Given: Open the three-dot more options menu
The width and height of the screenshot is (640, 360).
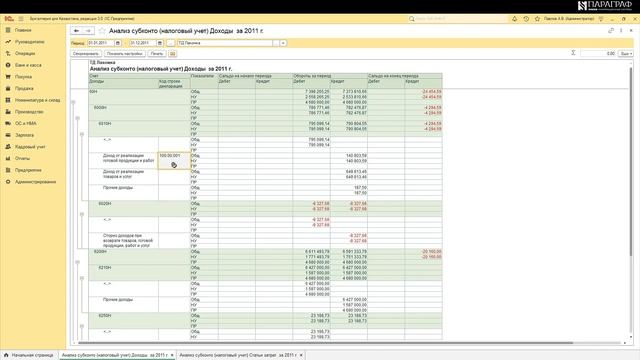Looking at the screenshot, I should pos(621,31).
